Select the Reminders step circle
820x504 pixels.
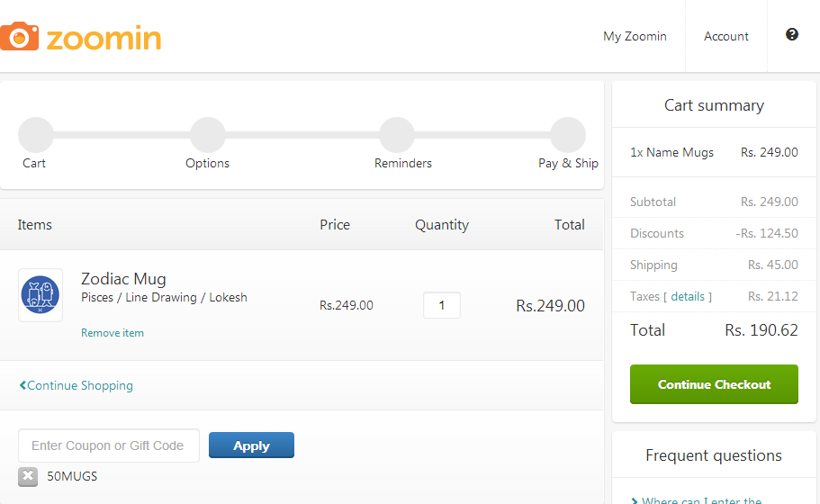tap(397, 135)
